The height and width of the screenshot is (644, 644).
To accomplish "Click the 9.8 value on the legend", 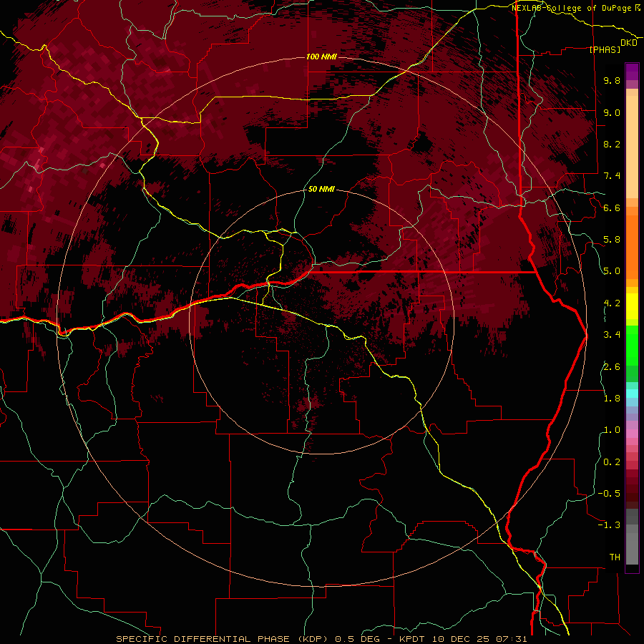I will 612,80.
